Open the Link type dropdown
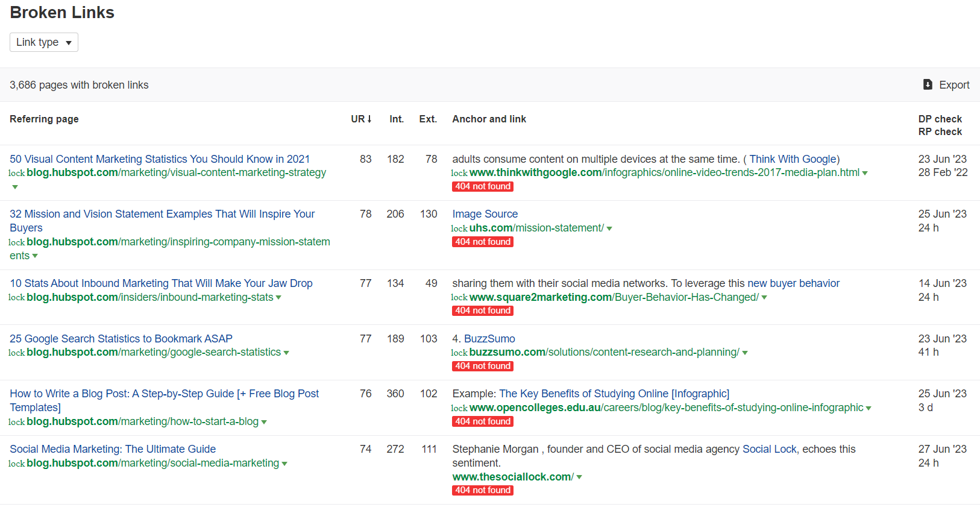Viewport: 980px width, 507px height. (x=44, y=42)
